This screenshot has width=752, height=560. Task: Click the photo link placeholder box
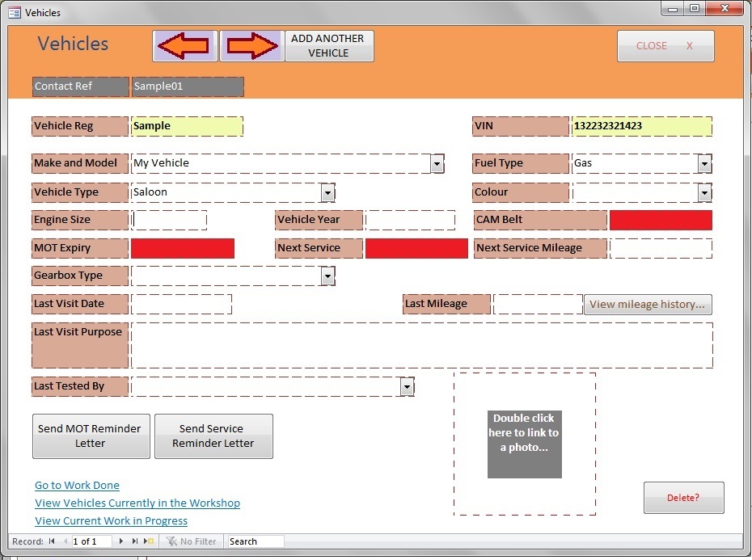(x=524, y=444)
